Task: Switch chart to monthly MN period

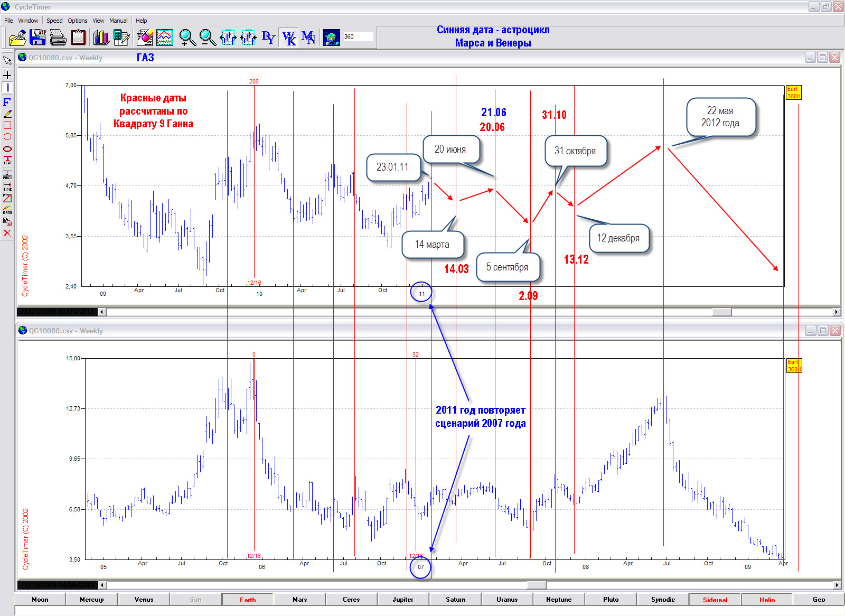Action: coord(308,38)
